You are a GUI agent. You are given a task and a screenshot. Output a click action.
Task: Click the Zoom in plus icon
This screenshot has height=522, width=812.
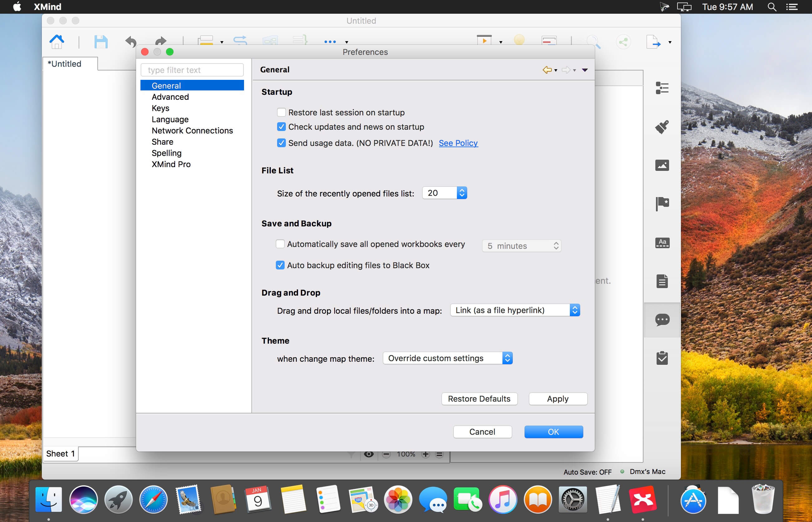[425, 454]
